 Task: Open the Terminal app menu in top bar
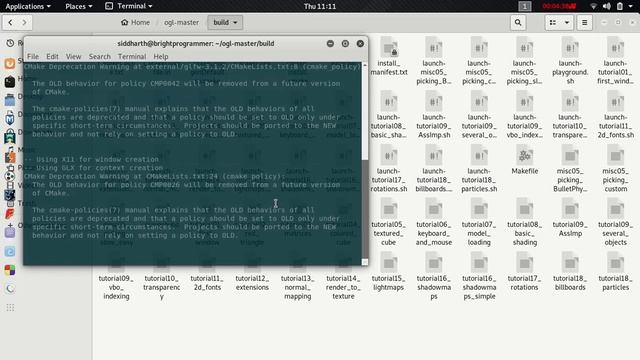129,6
